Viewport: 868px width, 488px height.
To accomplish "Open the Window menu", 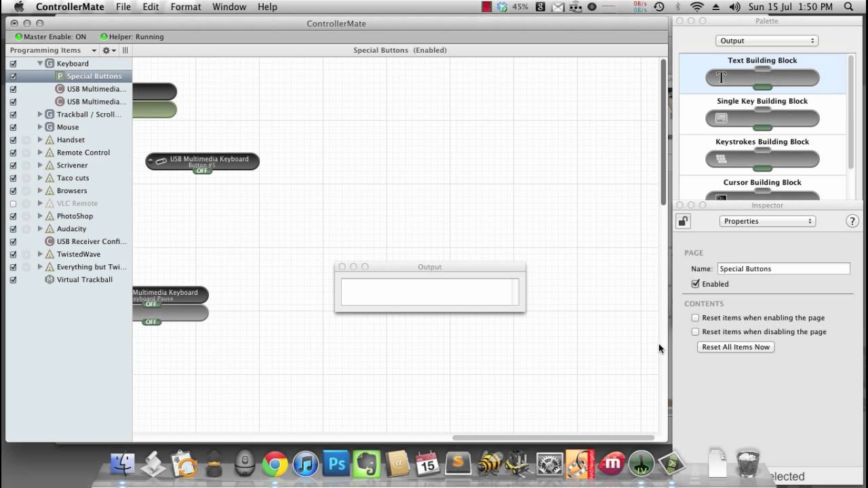I will pos(229,7).
